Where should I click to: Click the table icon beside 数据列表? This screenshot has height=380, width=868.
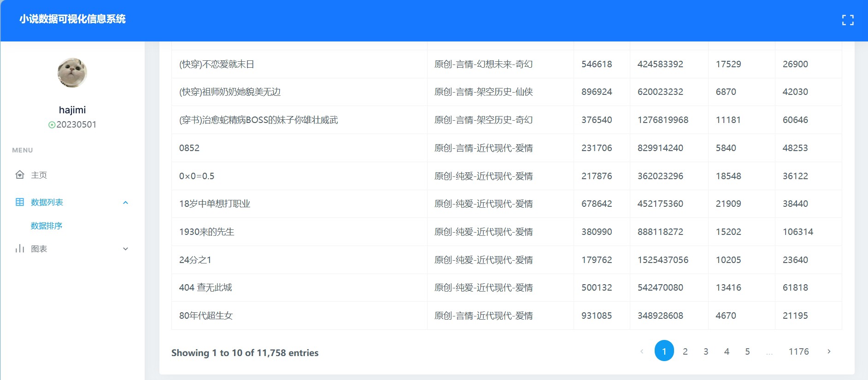[20, 202]
